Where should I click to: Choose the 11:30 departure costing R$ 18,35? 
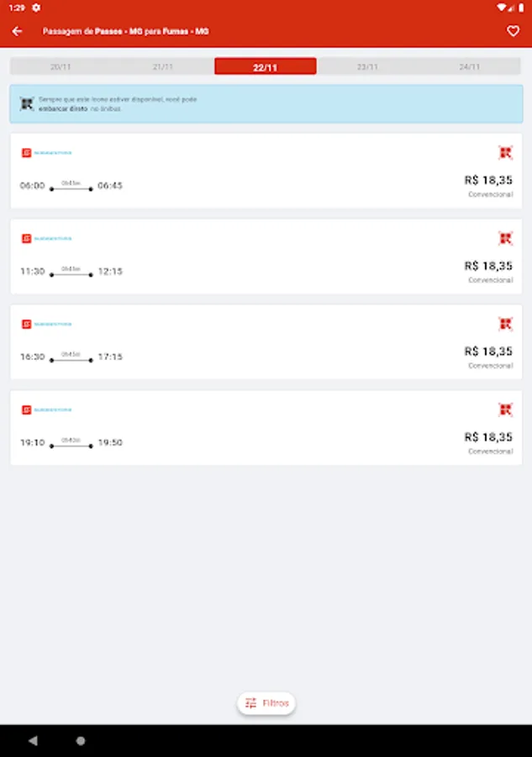point(266,258)
